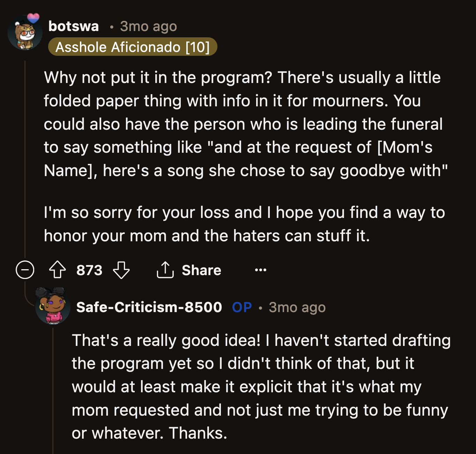The height and width of the screenshot is (454, 476).
Task: Click Safe-Criticism-8500's avatar image
Action: [52, 308]
